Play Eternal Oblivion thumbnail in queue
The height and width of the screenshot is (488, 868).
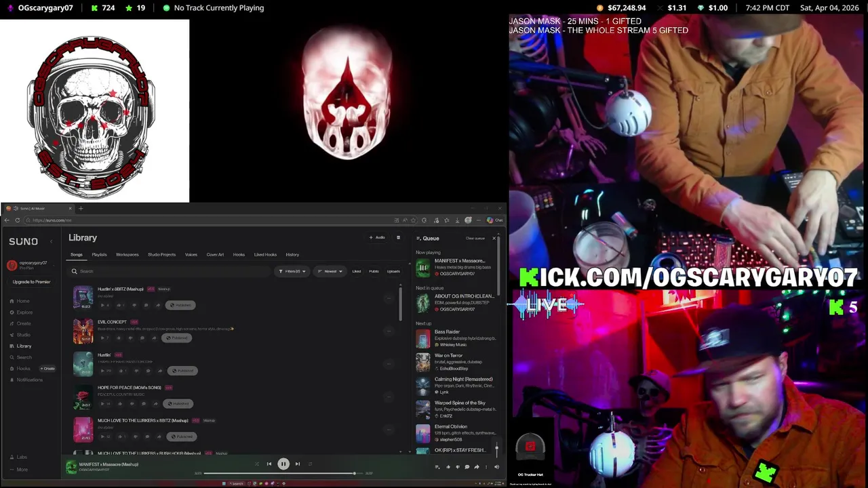point(422,432)
